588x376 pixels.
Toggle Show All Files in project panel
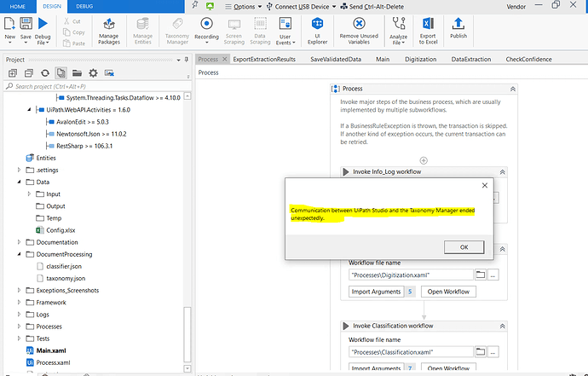coord(61,73)
